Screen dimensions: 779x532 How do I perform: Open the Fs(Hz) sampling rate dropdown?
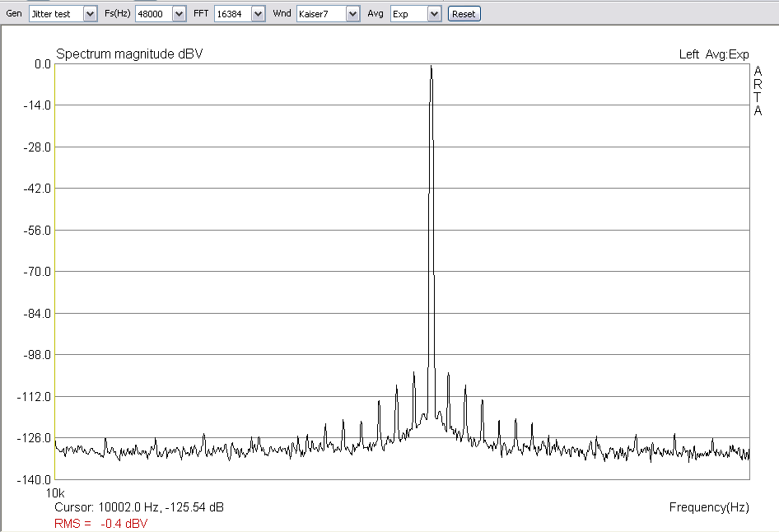point(180,14)
